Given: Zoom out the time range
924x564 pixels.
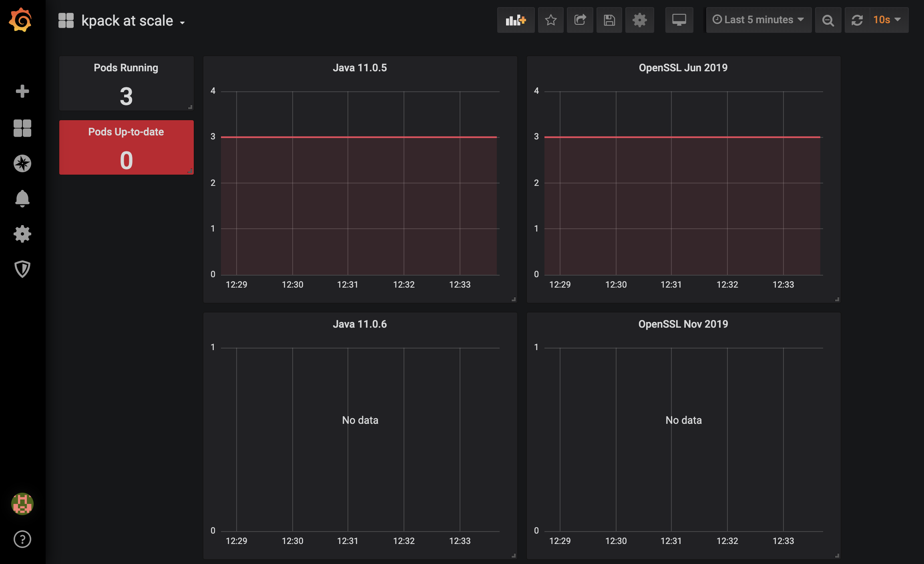Looking at the screenshot, I should (x=828, y=20).
